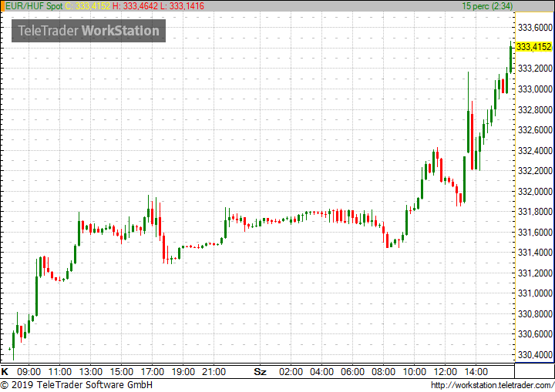Click the 333,6000 price axis label
Screen dimensions: 555x392
click(x=535, y=28)
